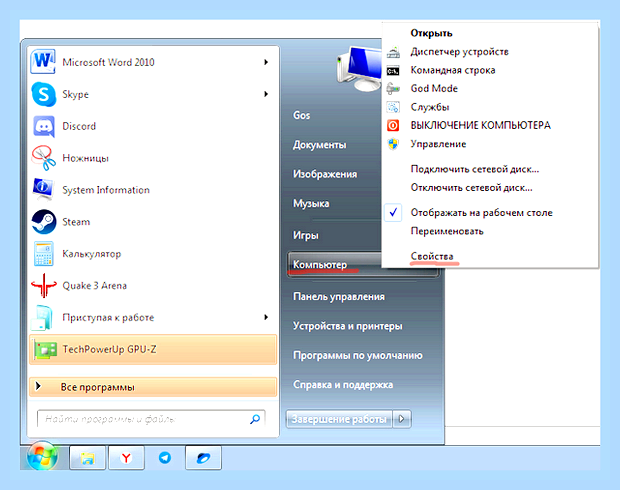
Task: Click the search magnifier icon
Action: pos(255,419)
